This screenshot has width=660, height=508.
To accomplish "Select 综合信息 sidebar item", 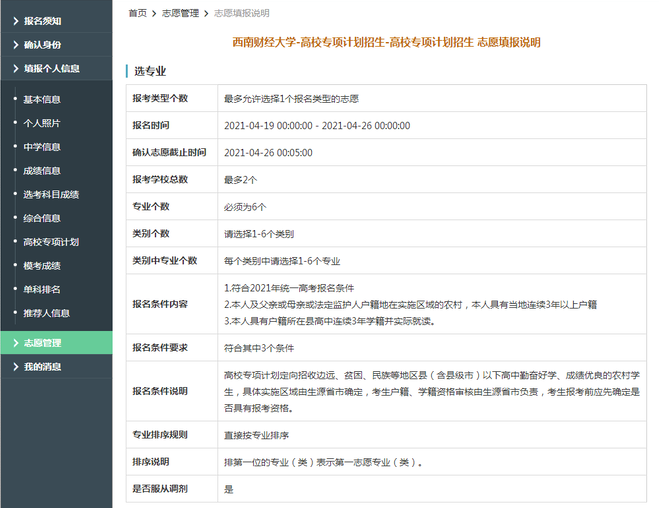I will (42, 218).
